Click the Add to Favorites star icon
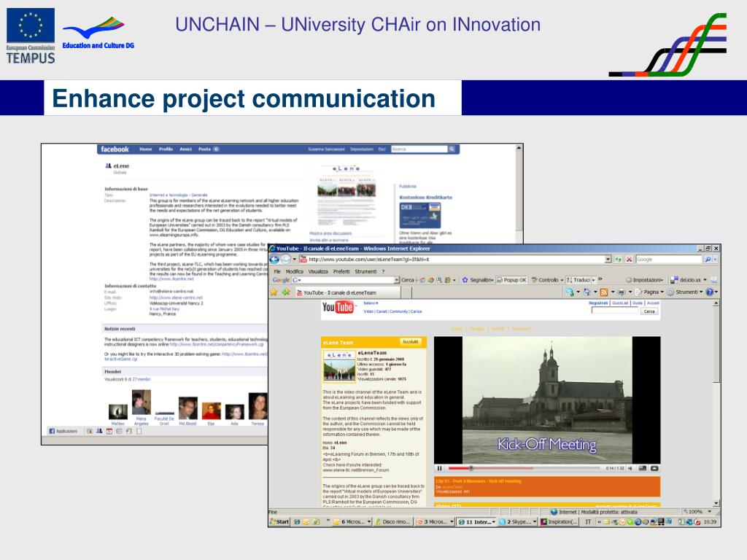Image resolution: width=747 pixels, height=560 pixels. pyautogui.click(x=286, y=292)
